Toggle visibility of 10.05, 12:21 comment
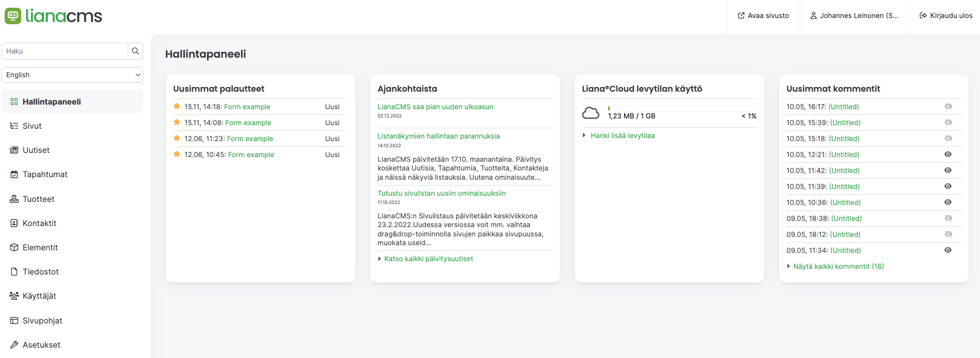Image resolution: width=980 pixels, height=358 pixels. pos(948,155)
